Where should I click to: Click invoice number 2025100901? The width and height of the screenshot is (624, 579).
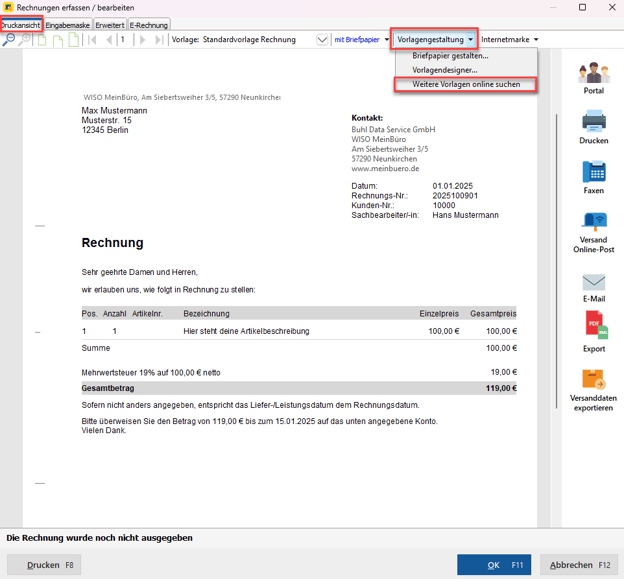[455, 196]
